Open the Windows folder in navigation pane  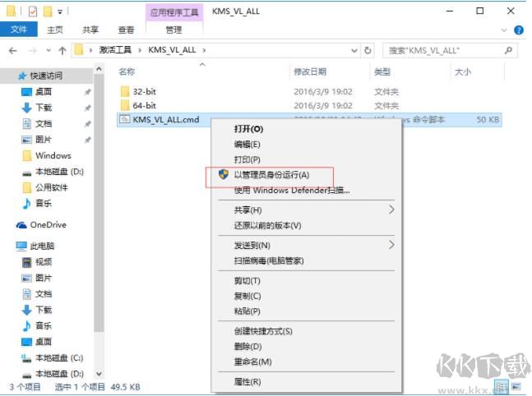tap(53, 155)
